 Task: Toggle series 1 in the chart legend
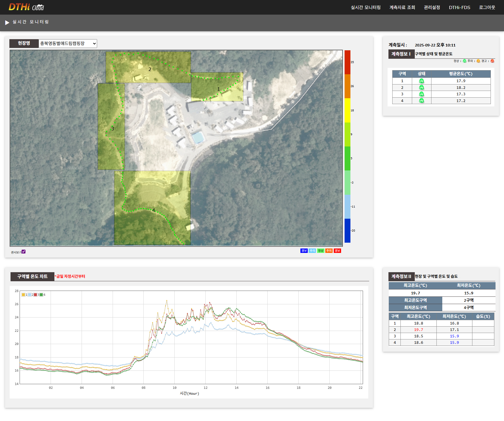23,295
